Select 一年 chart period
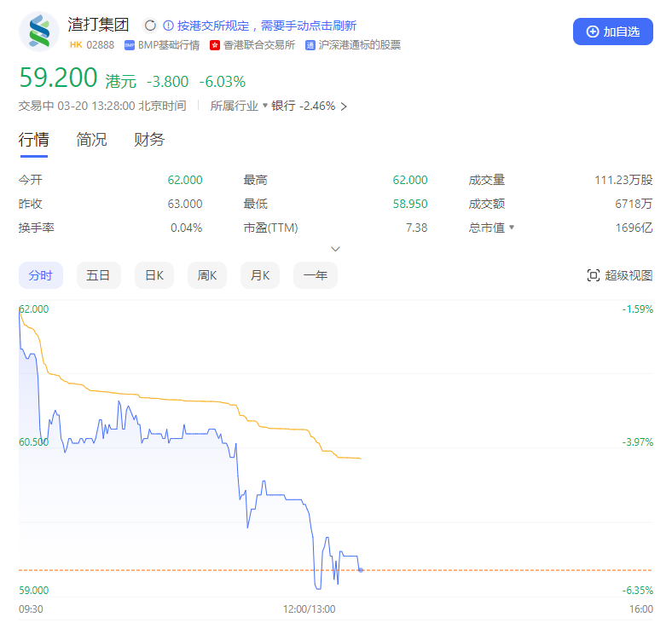Screen dimensions: 672x623 click(316, 275)
